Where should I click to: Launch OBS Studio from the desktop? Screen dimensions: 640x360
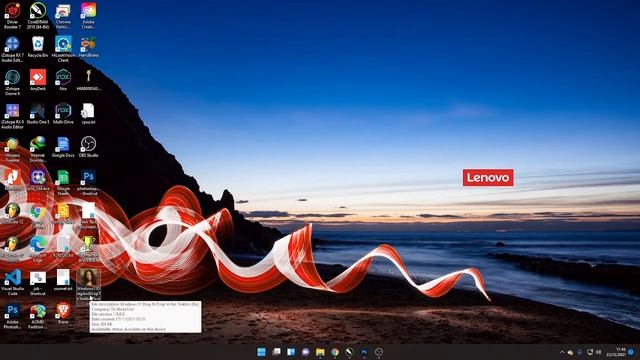[x=88, y=147]
